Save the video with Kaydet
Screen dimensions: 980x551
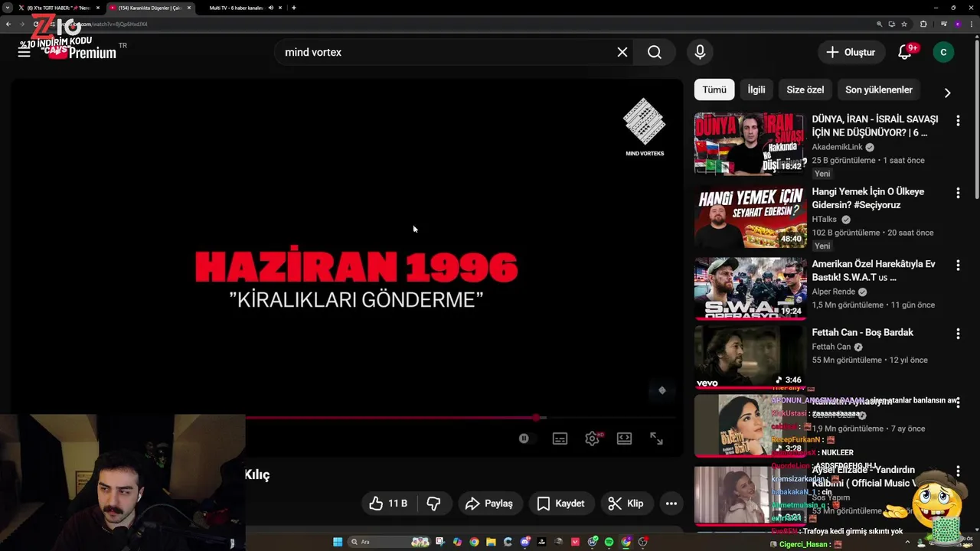[x=561, y=503]
